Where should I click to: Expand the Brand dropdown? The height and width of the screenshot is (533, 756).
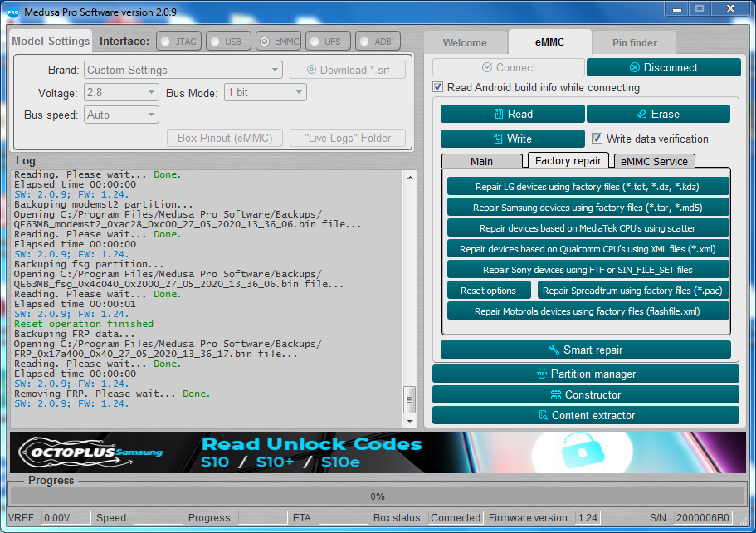183,70
